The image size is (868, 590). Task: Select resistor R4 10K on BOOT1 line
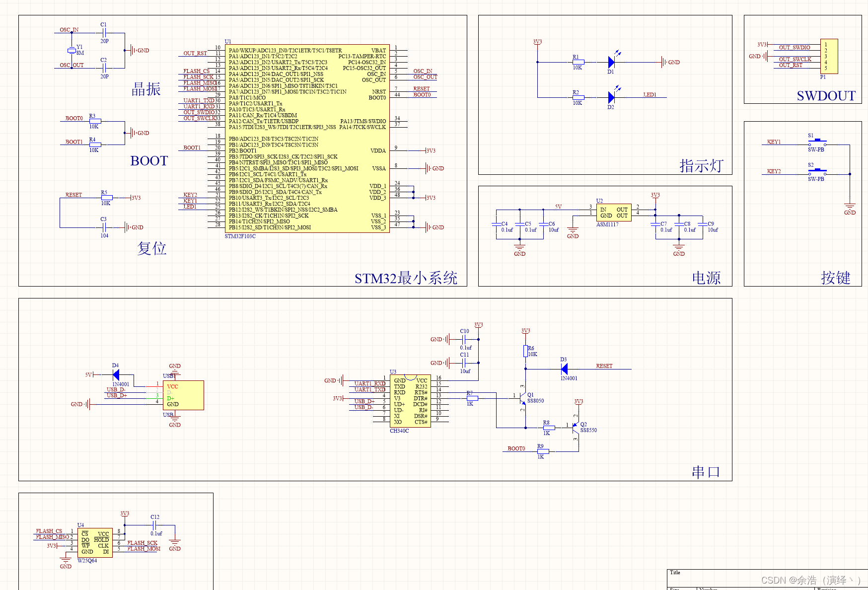coord(95,145)
